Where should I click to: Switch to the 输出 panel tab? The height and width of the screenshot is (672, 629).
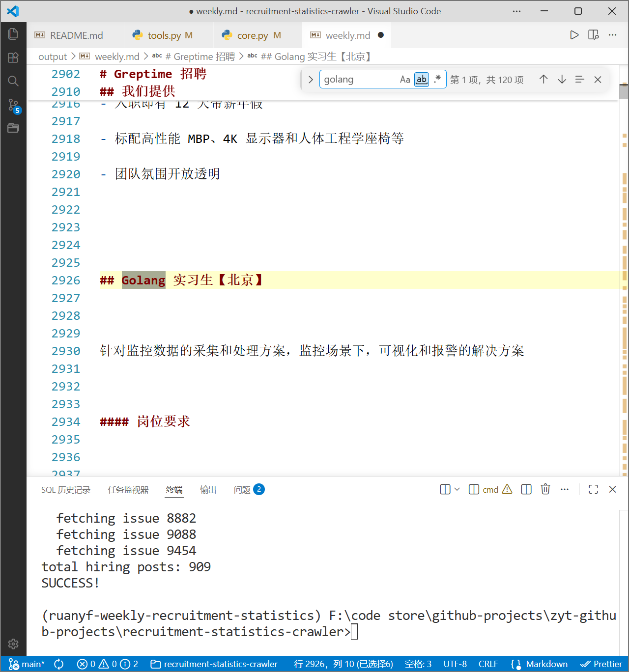[208, 489]
